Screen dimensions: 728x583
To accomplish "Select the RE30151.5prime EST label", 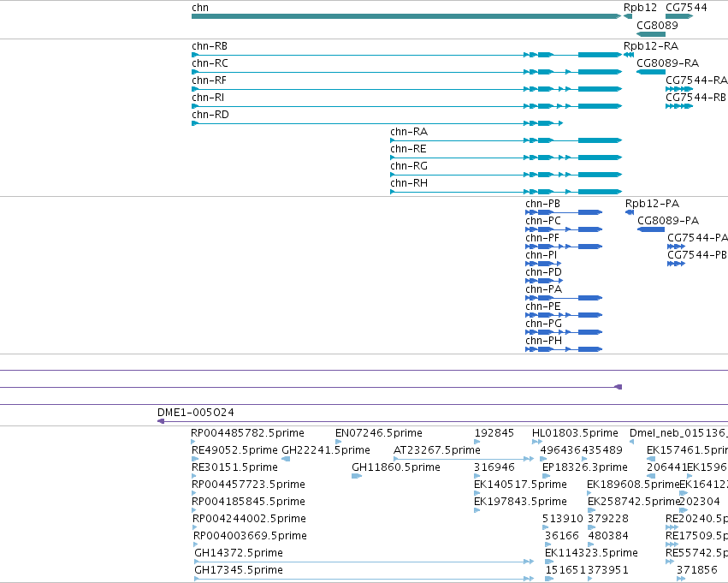I will [235, 467].
